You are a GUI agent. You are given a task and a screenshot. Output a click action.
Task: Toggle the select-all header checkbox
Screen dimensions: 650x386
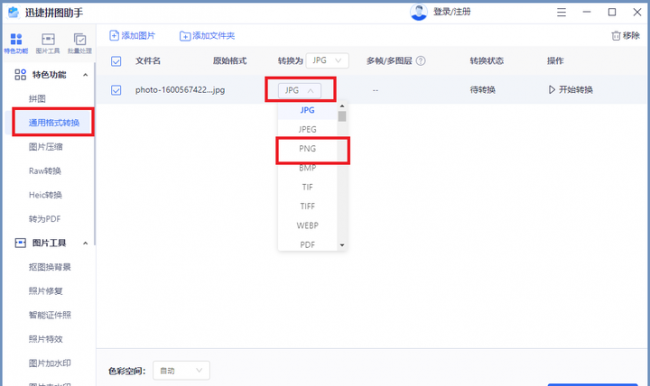tap(116, 61)
